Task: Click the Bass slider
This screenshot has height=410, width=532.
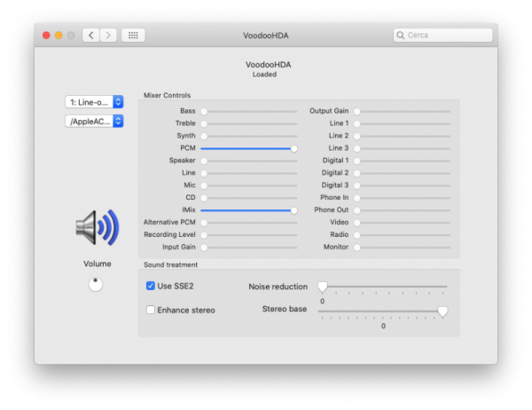Action: (x=249, y=112)
